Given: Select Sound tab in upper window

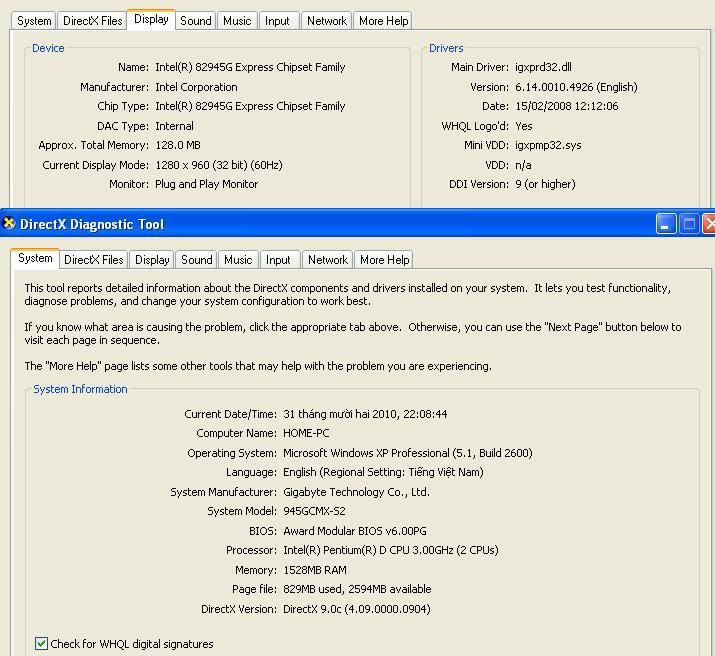Looking at the screenshot, I should click(x=195, y=21).
